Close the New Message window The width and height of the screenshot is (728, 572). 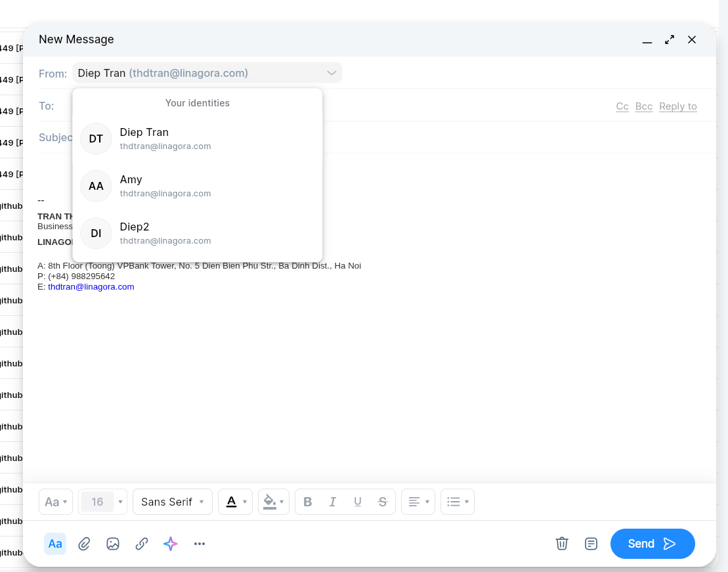(692, 40)
